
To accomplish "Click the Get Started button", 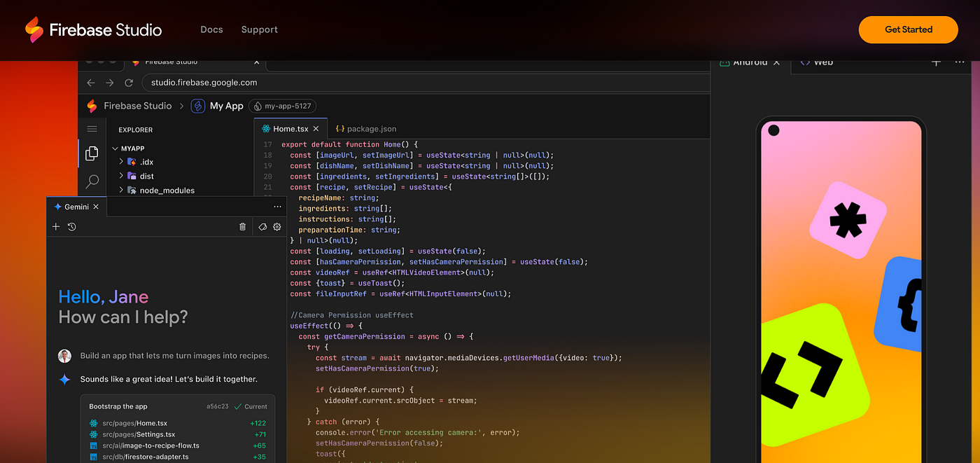I will tap(908, 29).
